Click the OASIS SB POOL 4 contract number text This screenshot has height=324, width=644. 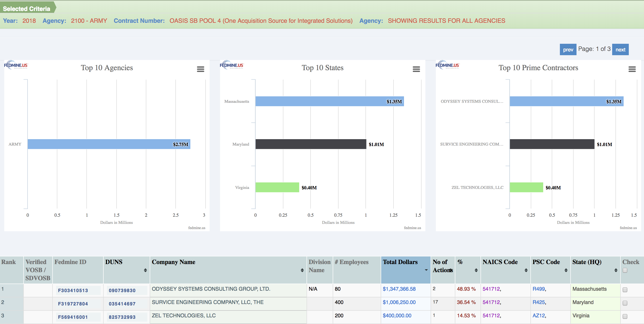click(261, 21)
